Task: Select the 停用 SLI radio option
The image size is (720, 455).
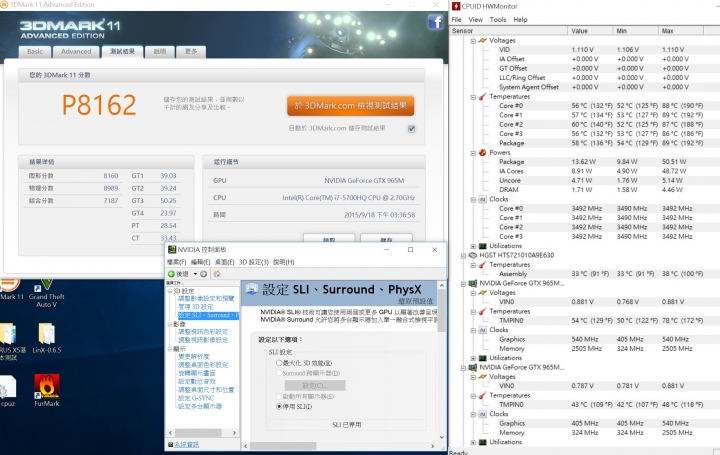Action: pyautogui.click(x=279, y=406)
